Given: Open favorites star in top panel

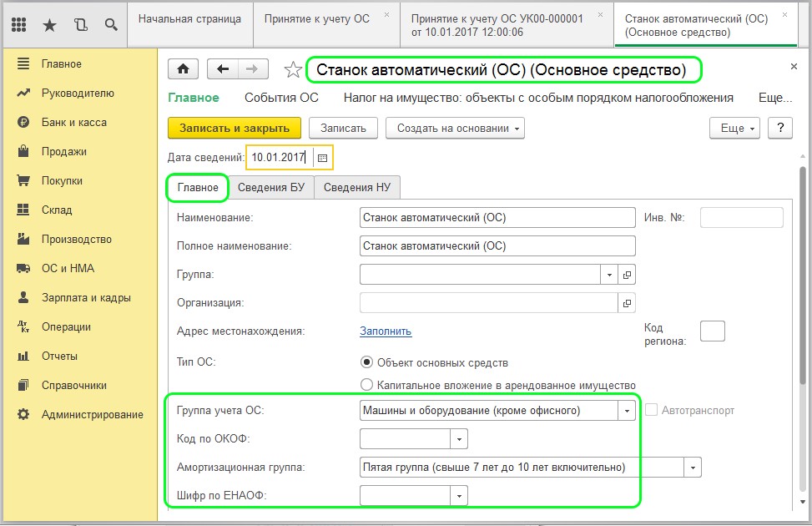Looking at the screenshot, I should click(x=50, y=24).
